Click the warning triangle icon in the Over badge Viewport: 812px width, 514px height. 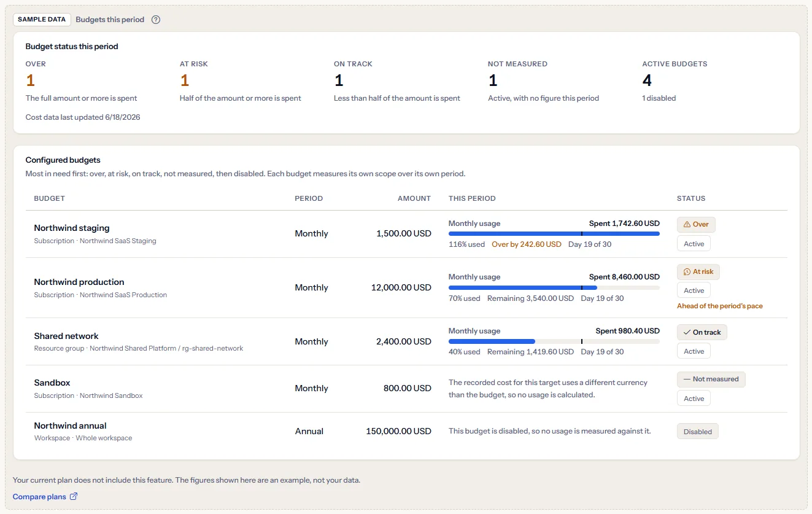coord(687,225)
